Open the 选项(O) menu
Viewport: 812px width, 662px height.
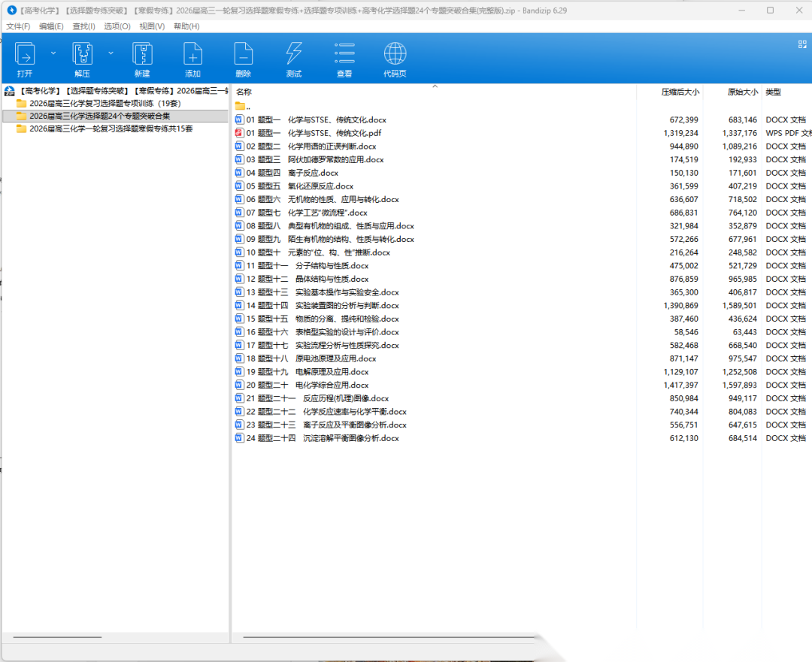pos(117,26)
